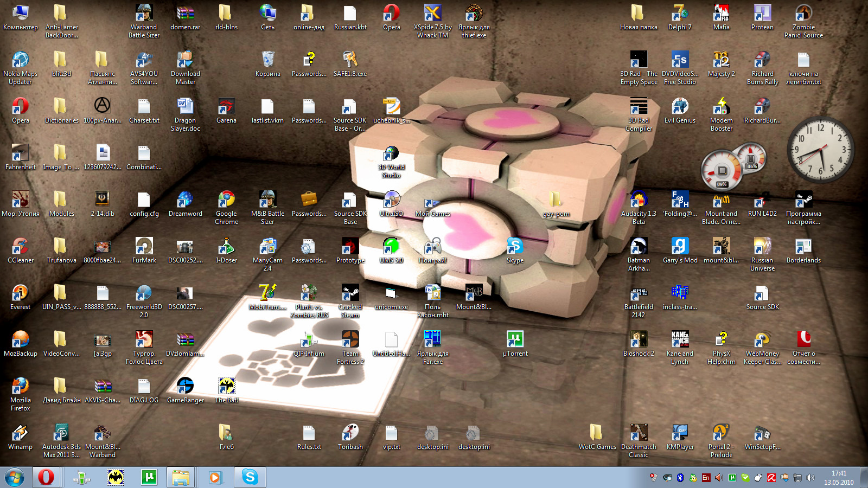Launch the Team Fortress 2 shortcut
The width and height of the screenshot is (868, 488).
(x=350, y=339)
